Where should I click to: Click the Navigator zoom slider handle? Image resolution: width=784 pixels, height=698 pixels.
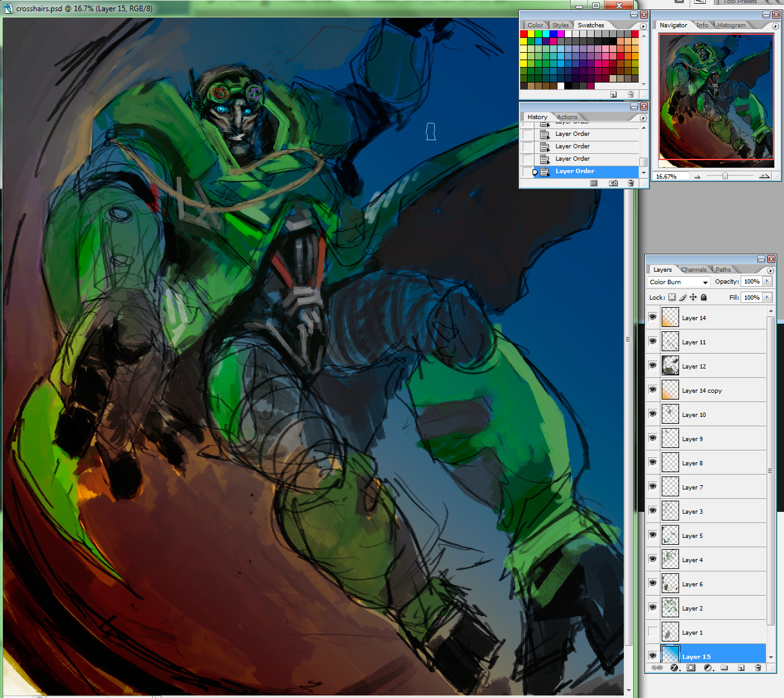point(725,176)
